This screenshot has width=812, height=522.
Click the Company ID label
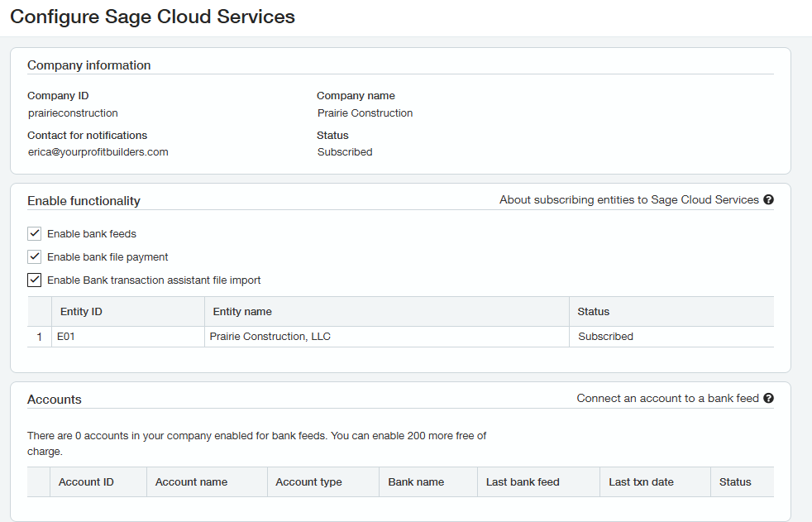(x=58, y=96)
